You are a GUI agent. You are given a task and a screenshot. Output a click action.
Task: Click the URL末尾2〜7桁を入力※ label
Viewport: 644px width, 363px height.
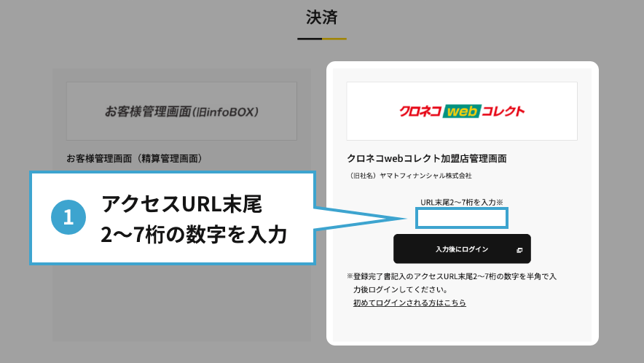(462, 202)
